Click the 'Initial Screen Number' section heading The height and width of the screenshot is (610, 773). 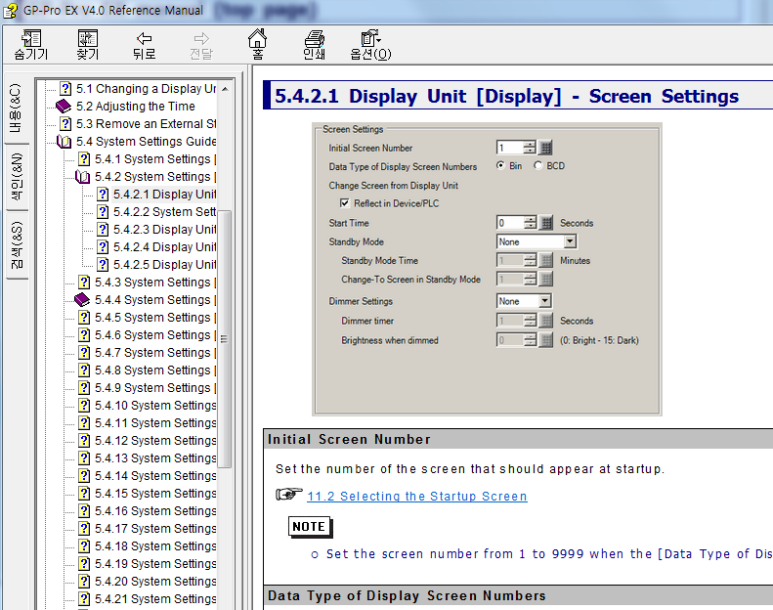tap(349, 439)
